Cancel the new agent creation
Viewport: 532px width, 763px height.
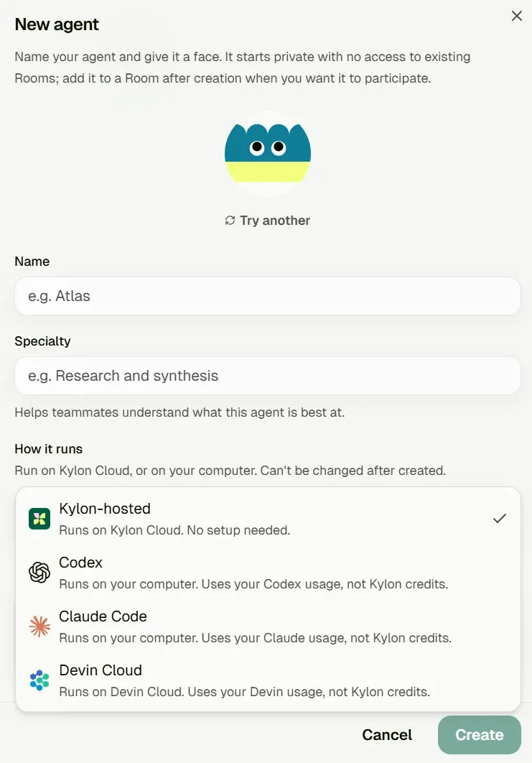[387, 735]
